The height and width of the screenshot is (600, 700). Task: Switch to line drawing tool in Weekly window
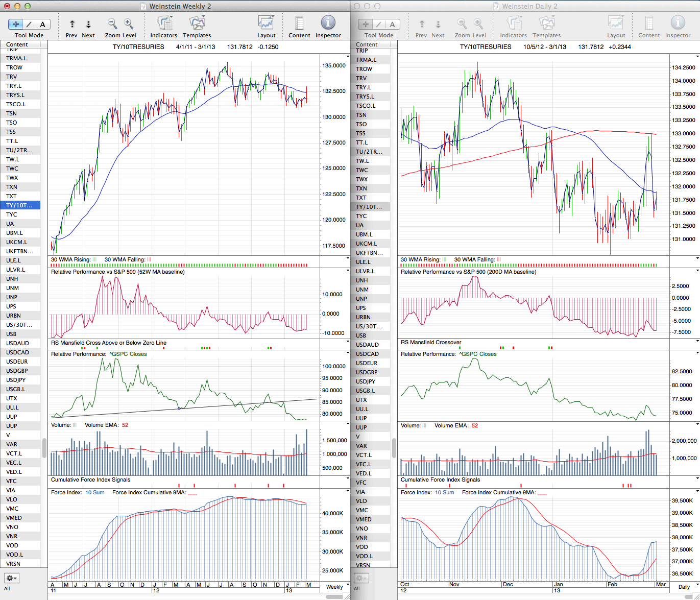click(x=29, y=24)
